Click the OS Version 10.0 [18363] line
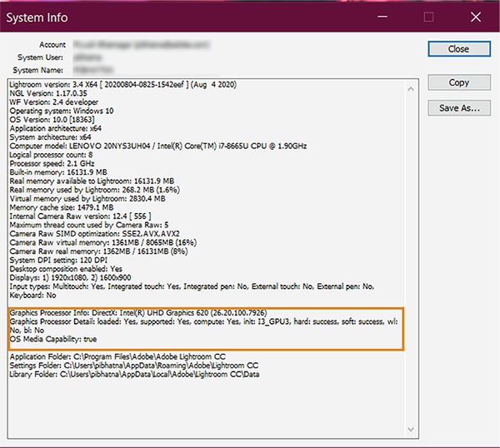Viewport: 500px width, 448px height. click(52, 119)
